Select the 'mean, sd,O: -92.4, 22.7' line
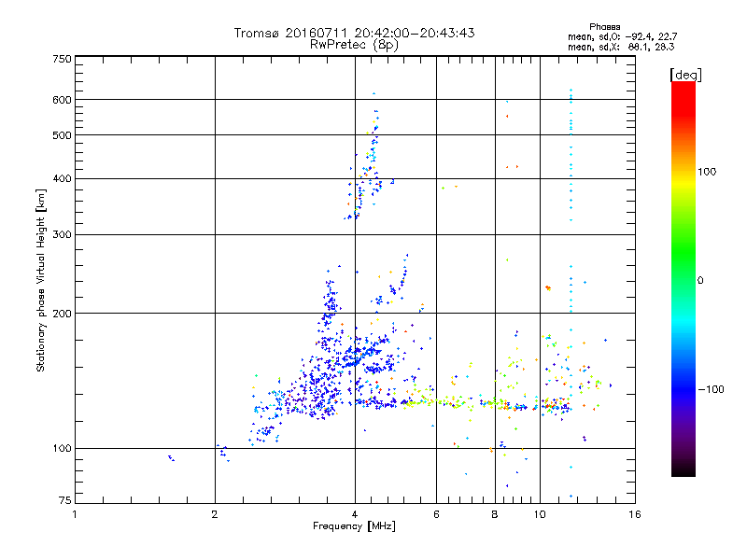The height and width of the screenshot is (560, 747). (622, 36)
